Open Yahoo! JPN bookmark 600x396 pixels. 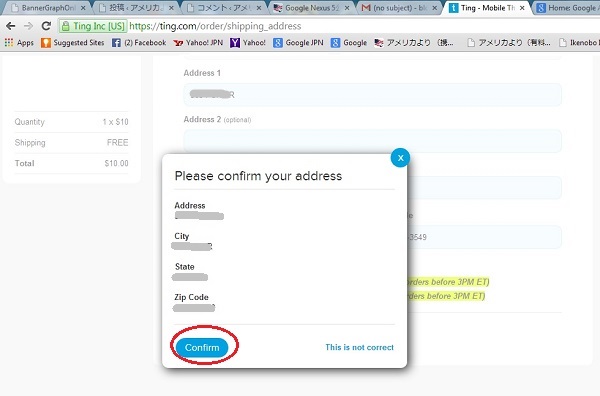pos(198,43)
